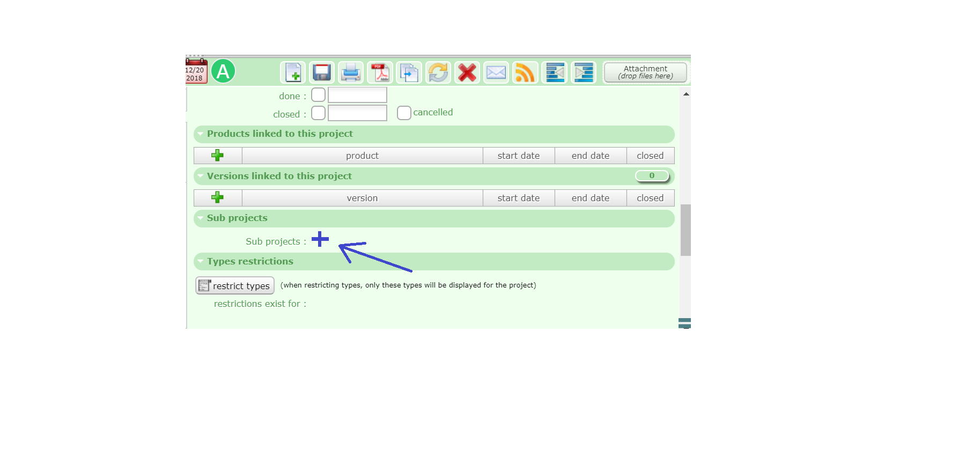Click closed header in the versions table
980x471 pixels.
[650, 198]
